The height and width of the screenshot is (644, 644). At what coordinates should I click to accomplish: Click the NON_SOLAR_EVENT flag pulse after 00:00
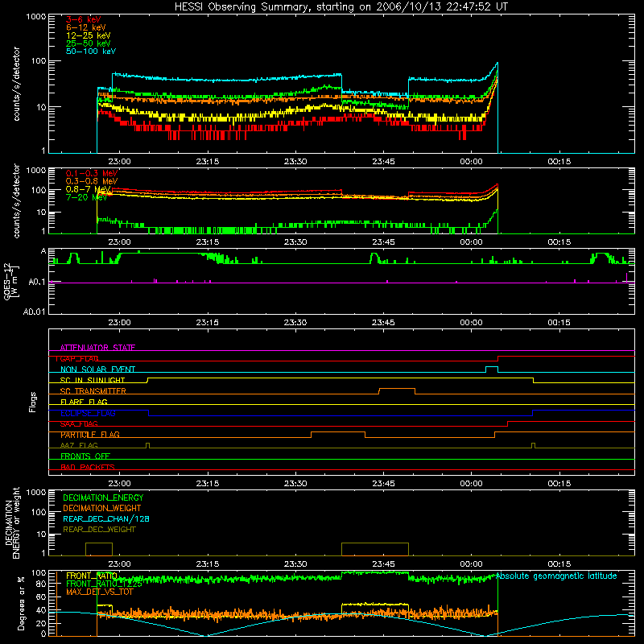[x=492, y=367]
